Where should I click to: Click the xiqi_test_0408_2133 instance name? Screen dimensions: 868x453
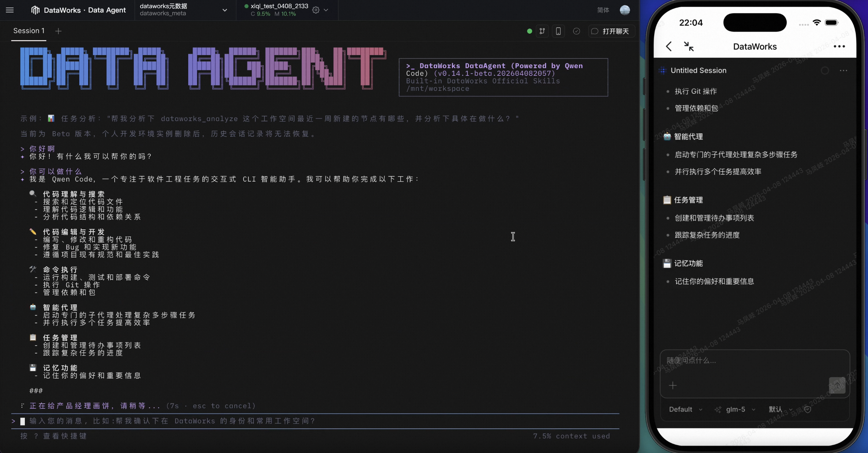(279, 6)
